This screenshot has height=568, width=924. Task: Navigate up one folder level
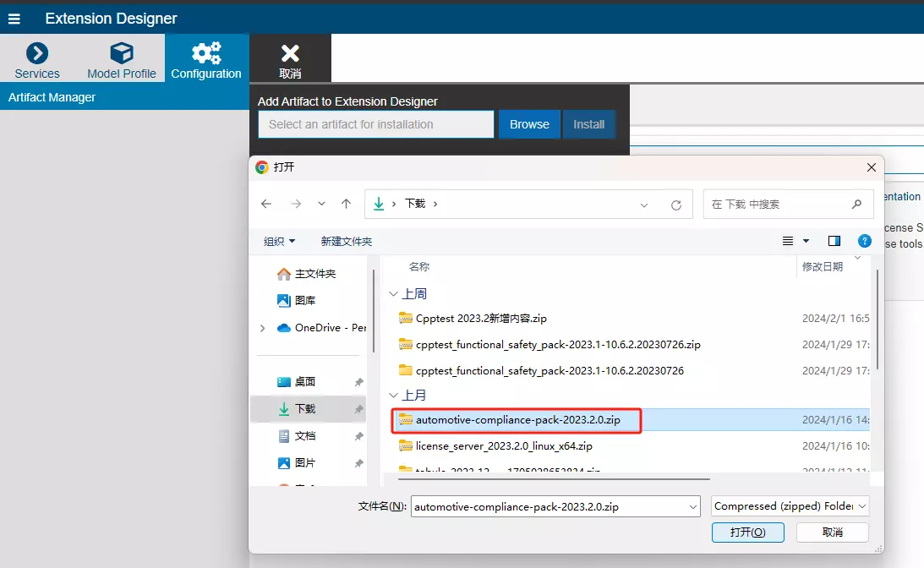pos(346,204)
